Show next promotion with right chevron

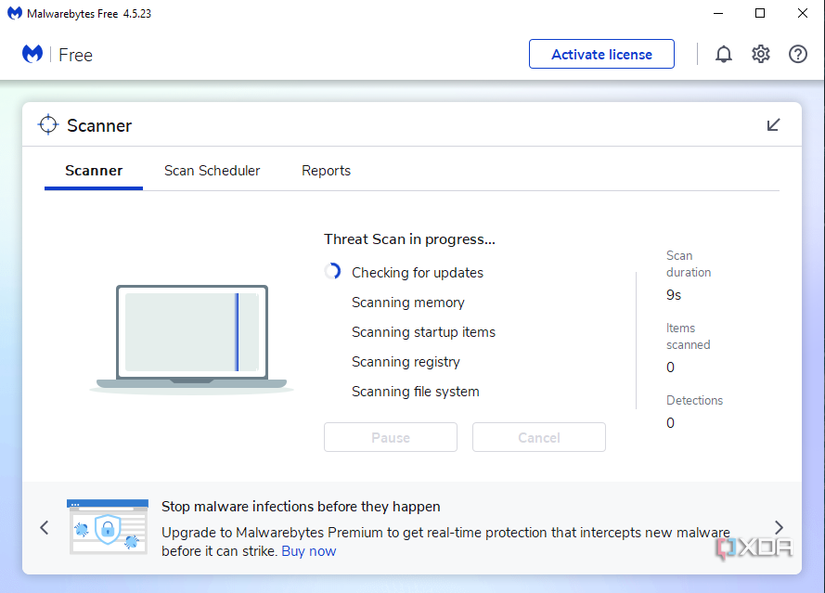tap(779, 527)
